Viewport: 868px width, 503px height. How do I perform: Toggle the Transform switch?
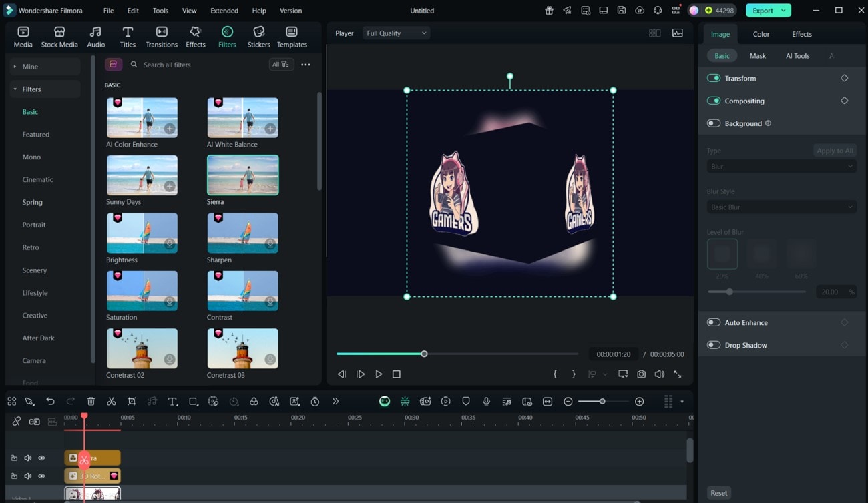(714, 78)
